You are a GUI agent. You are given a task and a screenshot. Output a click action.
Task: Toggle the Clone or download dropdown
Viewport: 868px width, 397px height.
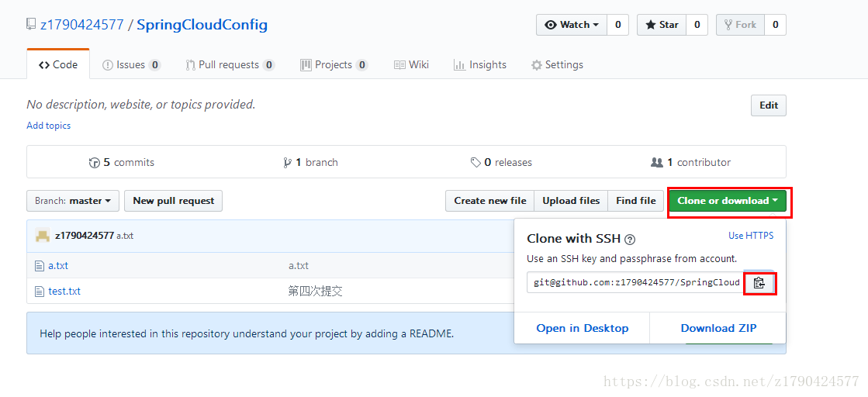tap(728, 200)
